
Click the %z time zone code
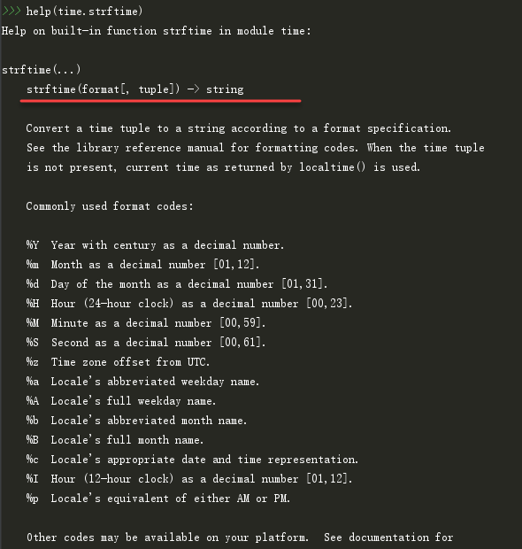(x=33, y=362)
